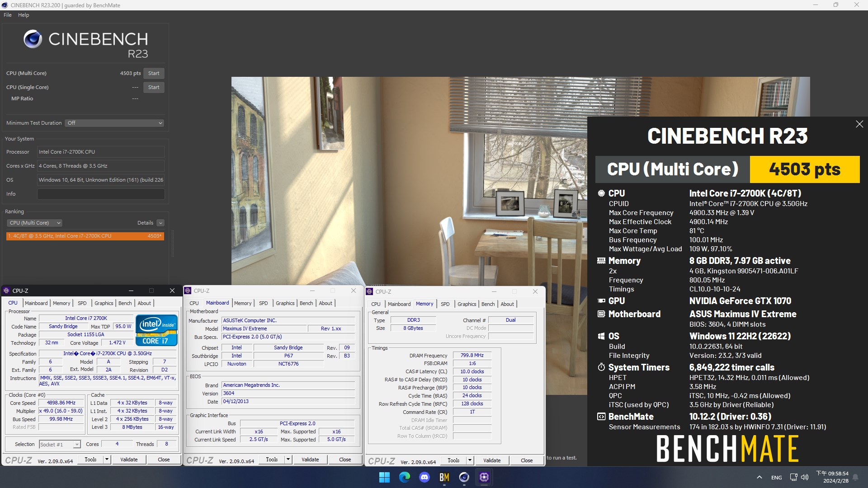
Task: Start the CPU Single Core test
Action: pyautogui.click(x=154, y=87)
